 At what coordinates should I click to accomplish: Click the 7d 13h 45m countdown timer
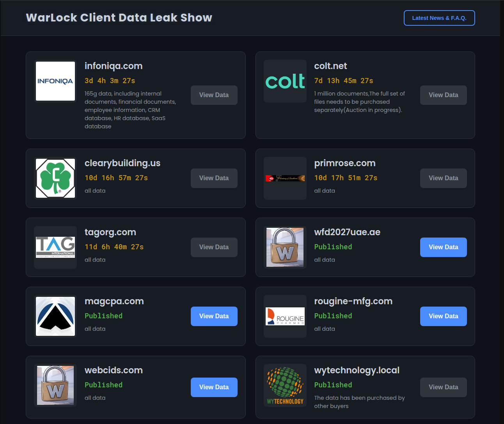[344, 81]
